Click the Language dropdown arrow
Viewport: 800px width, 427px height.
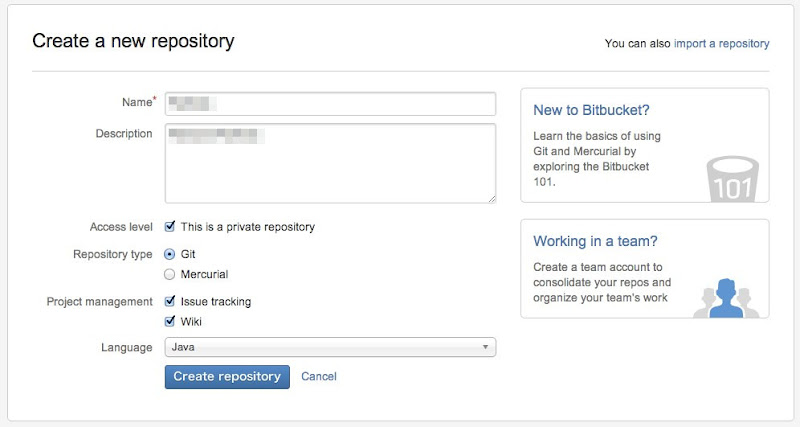(x=486, y=347)
